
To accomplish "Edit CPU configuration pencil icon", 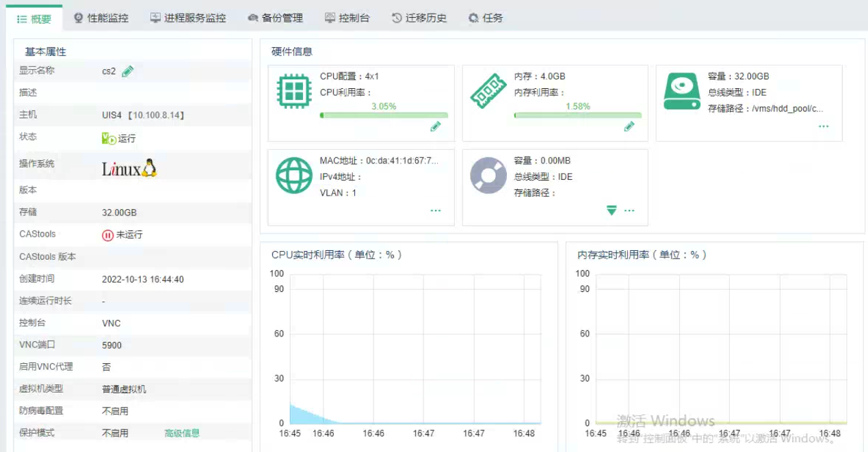I will click(435, 127).
